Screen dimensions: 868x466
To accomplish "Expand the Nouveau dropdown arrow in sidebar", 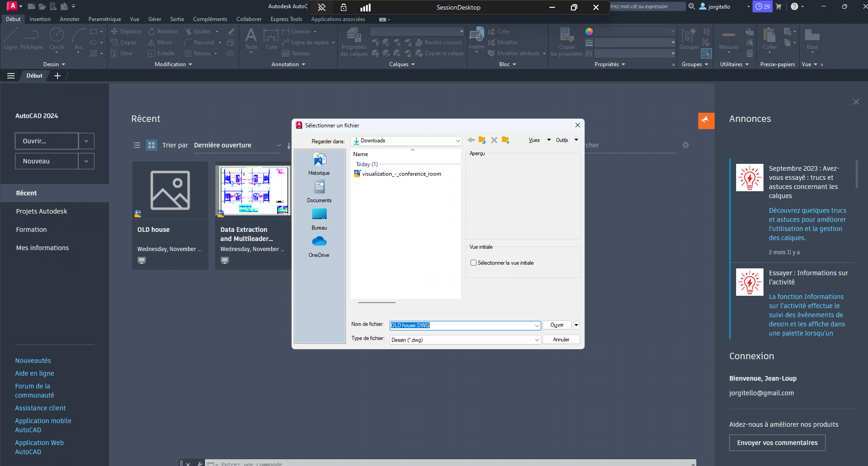I will (86, 161).
